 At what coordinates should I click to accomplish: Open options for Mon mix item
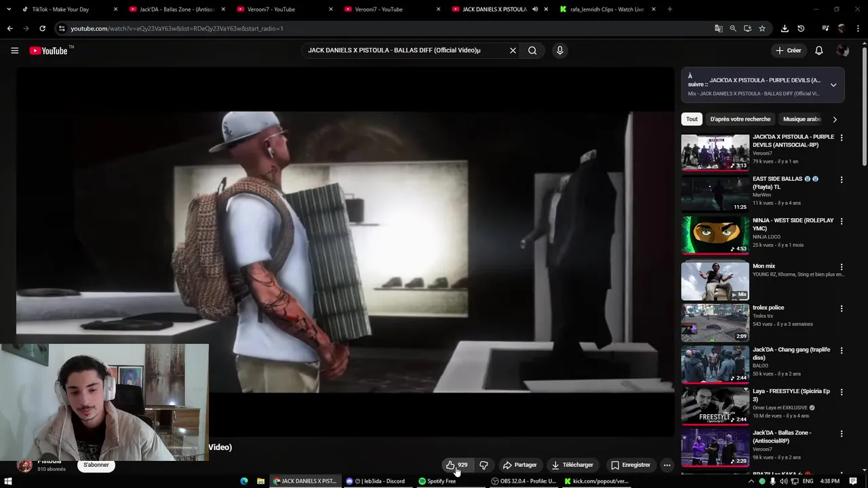842,267
